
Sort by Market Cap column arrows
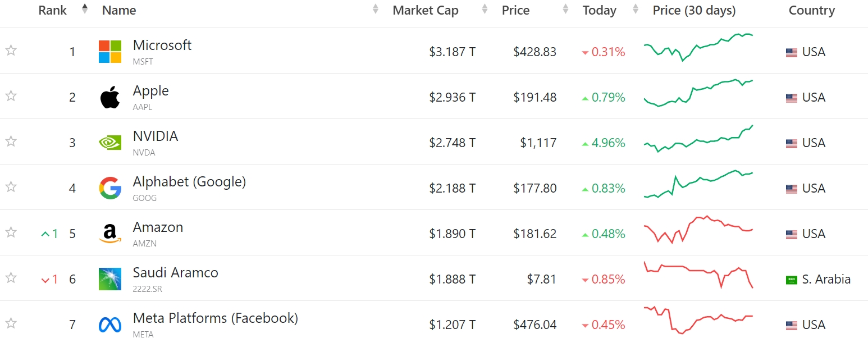tap(485, 10)
